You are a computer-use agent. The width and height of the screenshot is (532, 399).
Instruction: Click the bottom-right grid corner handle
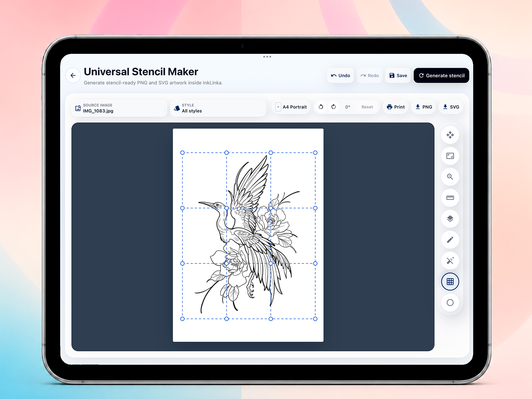click(315, 319)
